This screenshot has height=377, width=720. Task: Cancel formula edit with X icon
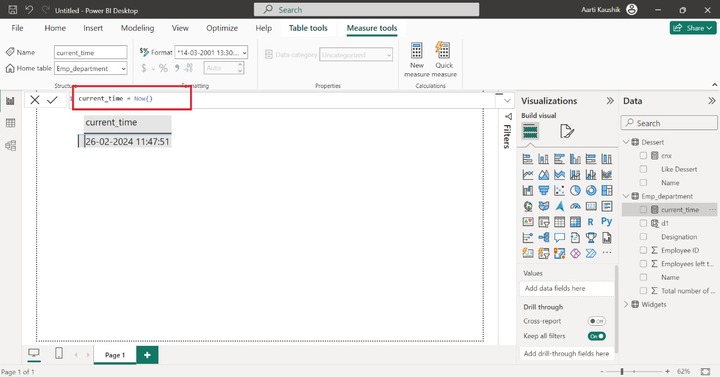(35, 100)
